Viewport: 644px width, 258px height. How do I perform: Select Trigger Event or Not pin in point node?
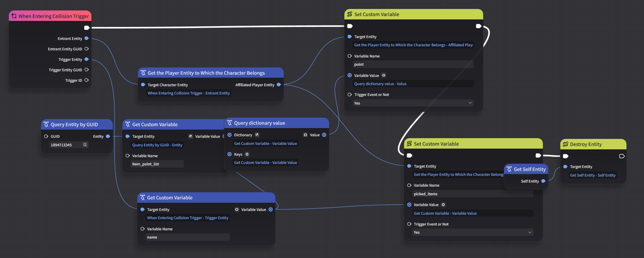pos(350,94)
